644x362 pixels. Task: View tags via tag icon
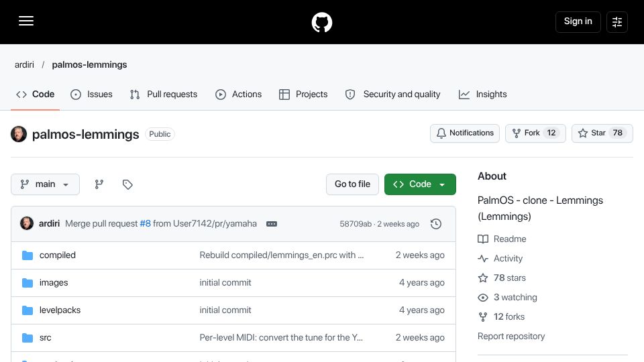(127, 184)
